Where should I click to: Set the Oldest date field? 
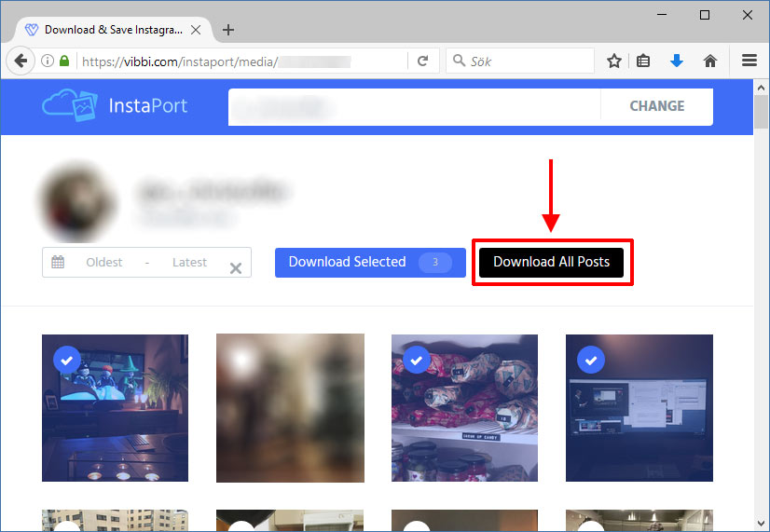click(104, 262)
